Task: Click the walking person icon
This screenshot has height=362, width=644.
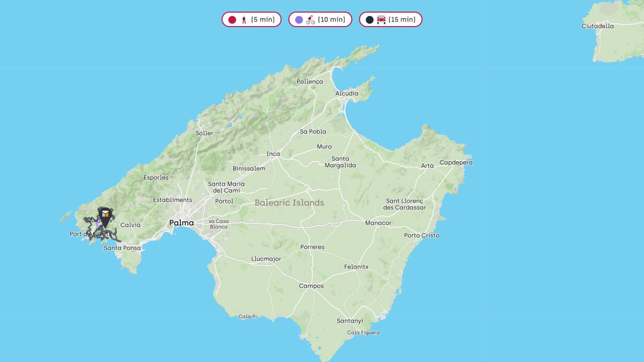Action: 244,20
